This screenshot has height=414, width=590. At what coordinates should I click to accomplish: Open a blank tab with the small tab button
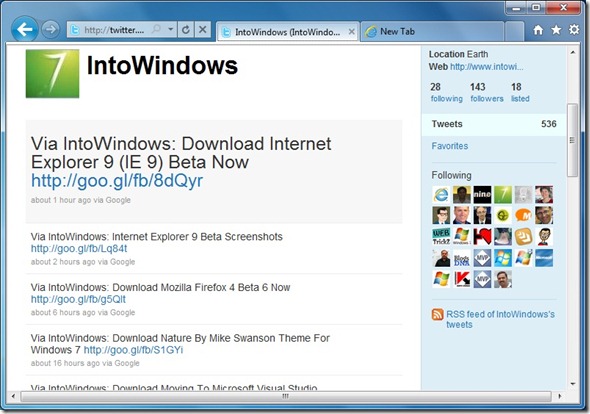tap(514, 32)
